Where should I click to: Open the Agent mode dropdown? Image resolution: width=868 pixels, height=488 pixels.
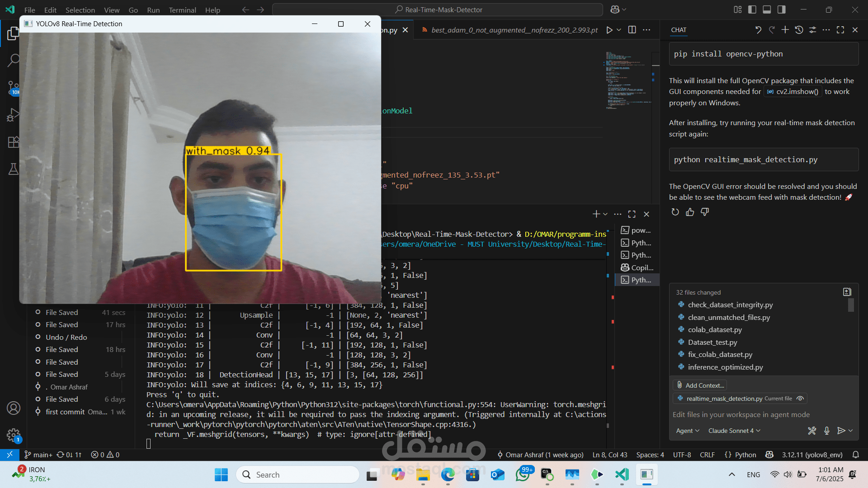tap(688, 431)
